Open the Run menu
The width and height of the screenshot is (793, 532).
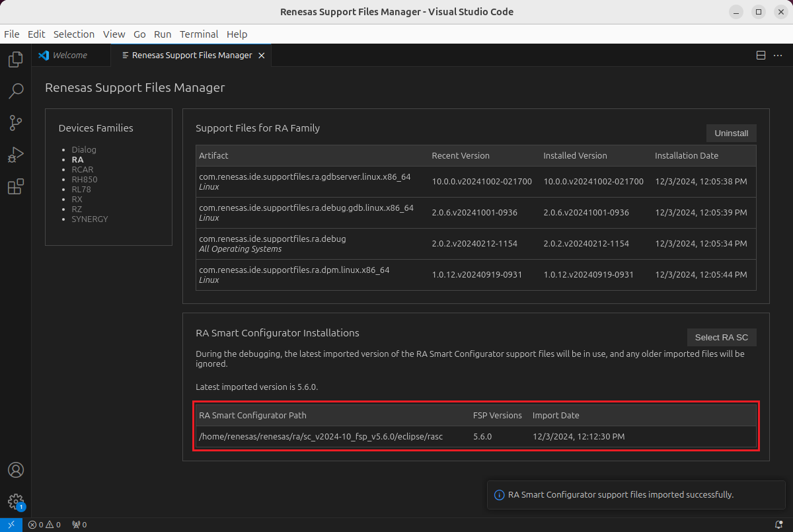163,34
